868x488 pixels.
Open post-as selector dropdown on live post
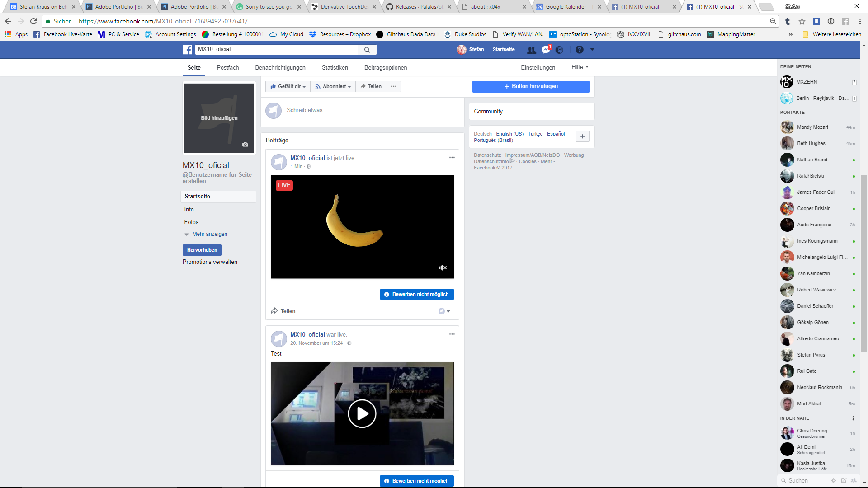coord(444,311)
